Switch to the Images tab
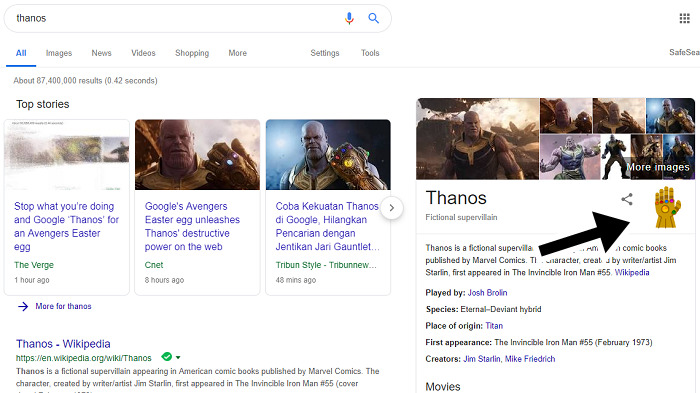 point(59,53)
